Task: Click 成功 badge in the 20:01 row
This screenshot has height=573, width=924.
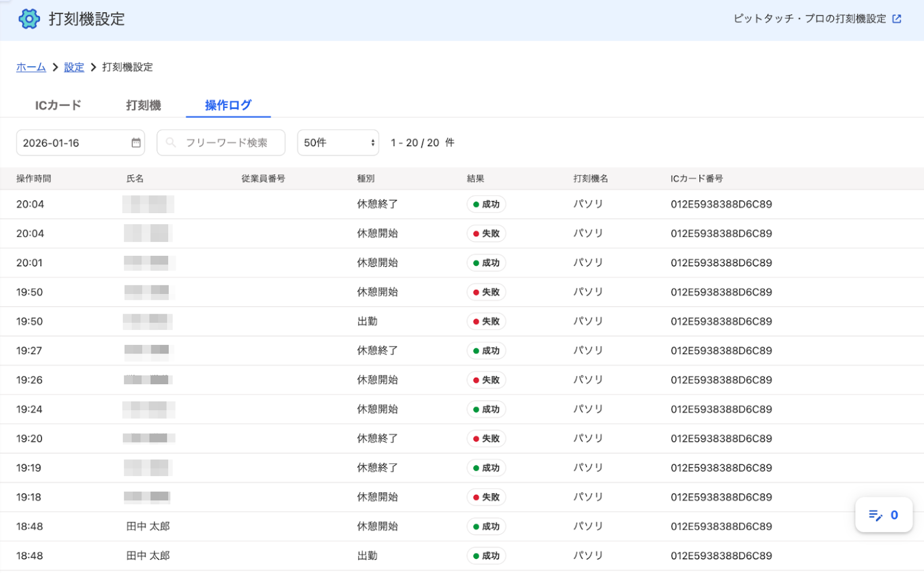Action: click(x=486, y=263)
